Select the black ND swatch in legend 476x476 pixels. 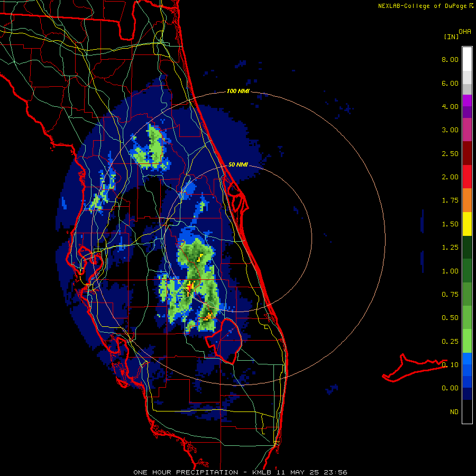pyautogui.click(x=467, y=411)
